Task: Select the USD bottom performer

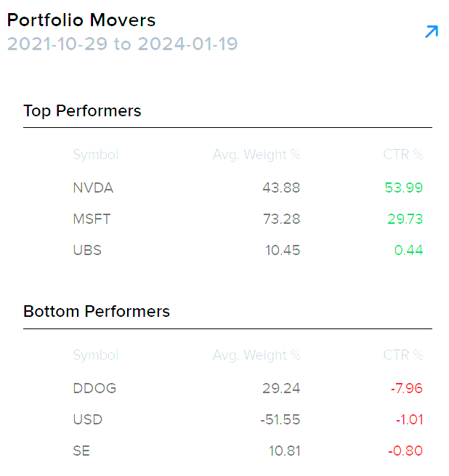Action: 88,419
